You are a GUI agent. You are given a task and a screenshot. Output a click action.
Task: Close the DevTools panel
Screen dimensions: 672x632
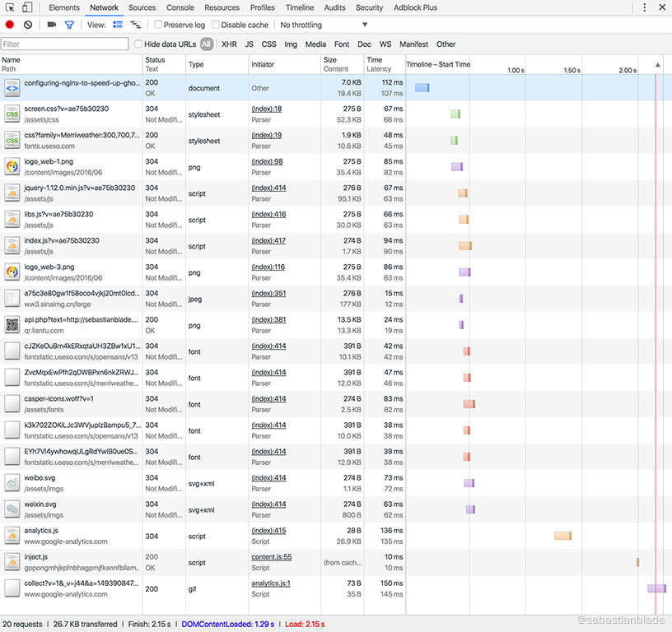(x=662, y=7)
